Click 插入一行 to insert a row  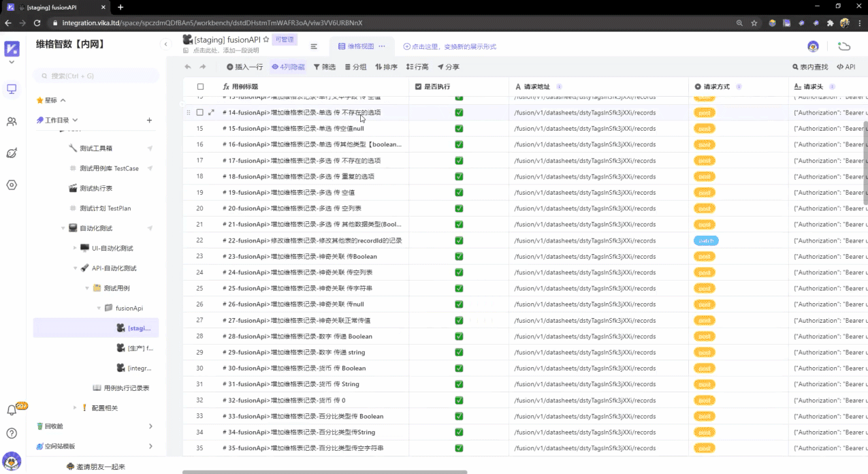point(244,67)
